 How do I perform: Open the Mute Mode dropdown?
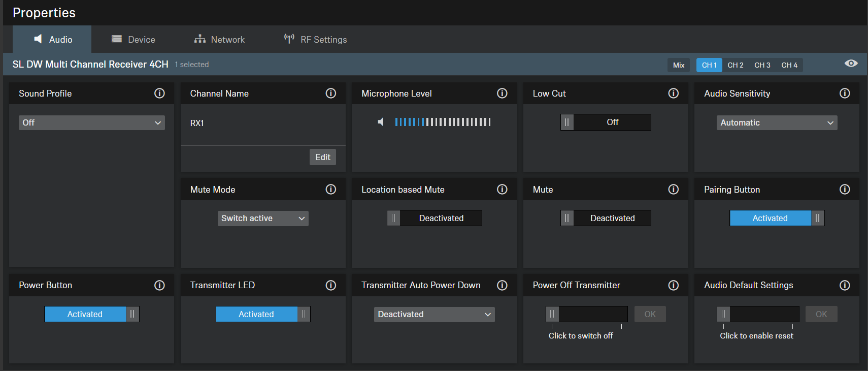(x=263, y=219)
